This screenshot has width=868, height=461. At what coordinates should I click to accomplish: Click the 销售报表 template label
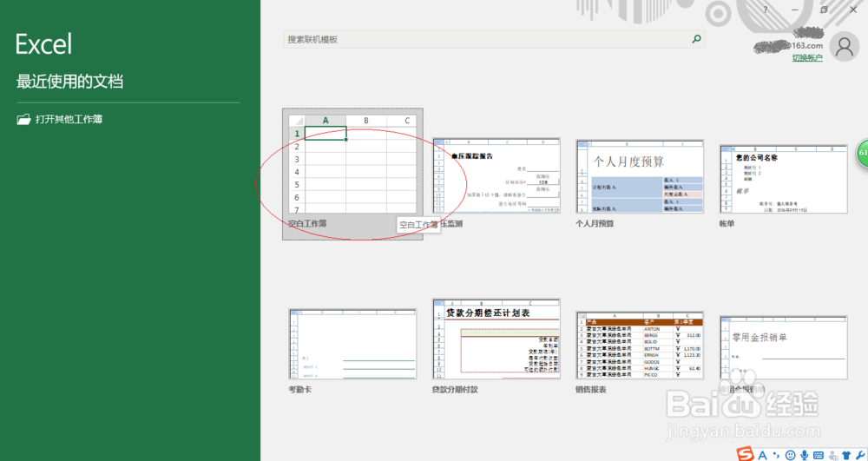[x=591, y=390]
